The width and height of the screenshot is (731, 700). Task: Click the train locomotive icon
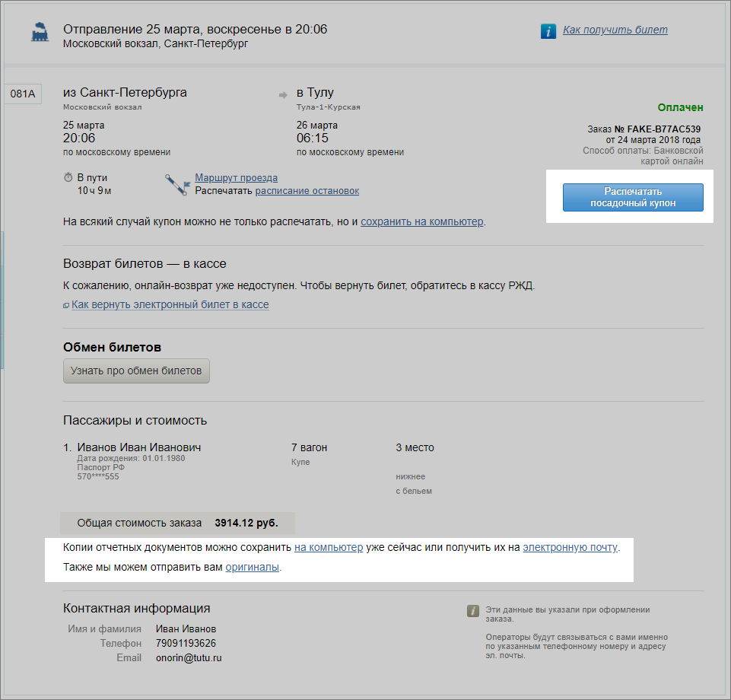tap(40, 32)
